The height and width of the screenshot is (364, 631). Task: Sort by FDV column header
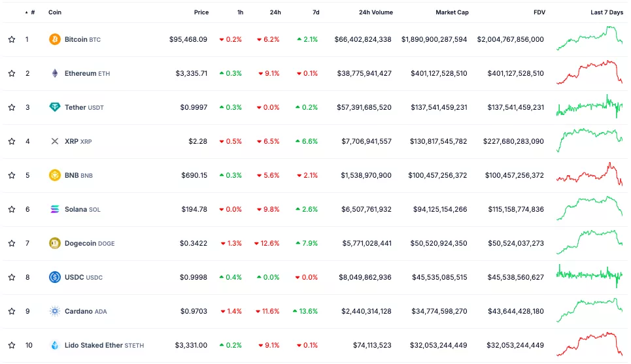point(539,12)
